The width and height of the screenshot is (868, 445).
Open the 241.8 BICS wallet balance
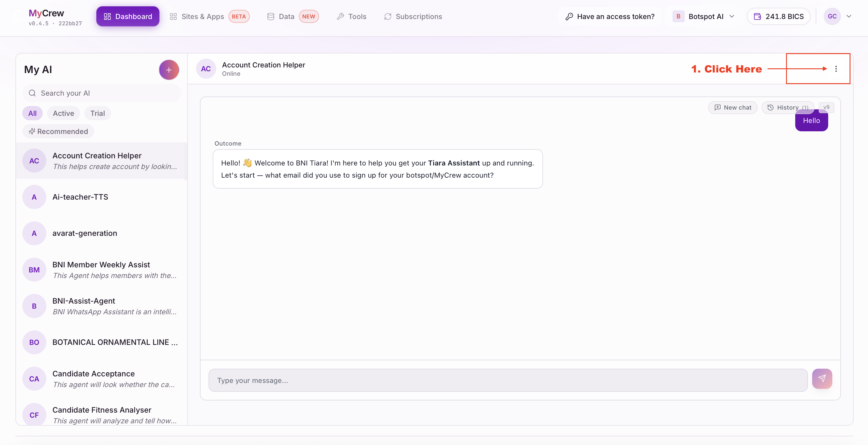pyautogui.click(x=779, y=17)
